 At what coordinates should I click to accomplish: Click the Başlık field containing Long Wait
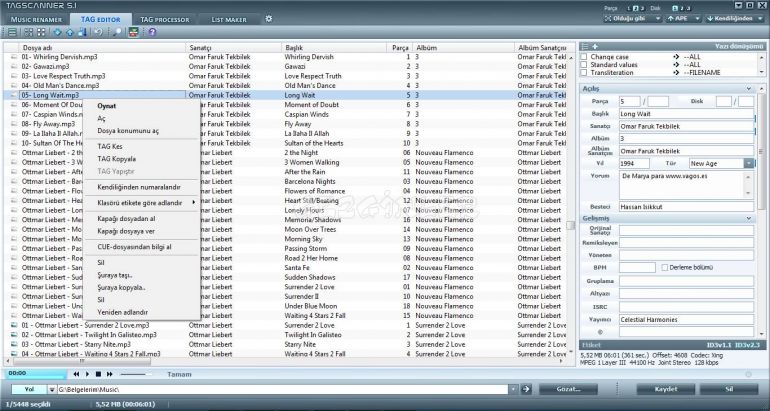(687, 114)
